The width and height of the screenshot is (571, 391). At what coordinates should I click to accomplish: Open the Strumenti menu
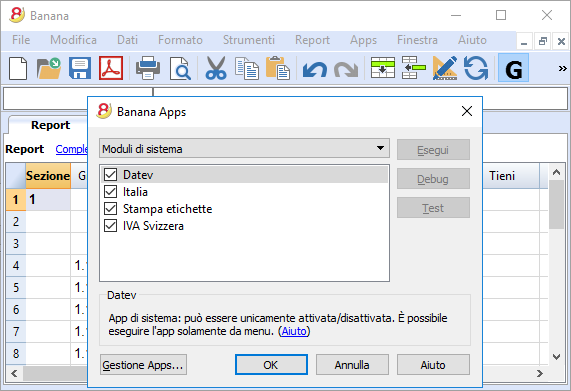click(249, 40)
